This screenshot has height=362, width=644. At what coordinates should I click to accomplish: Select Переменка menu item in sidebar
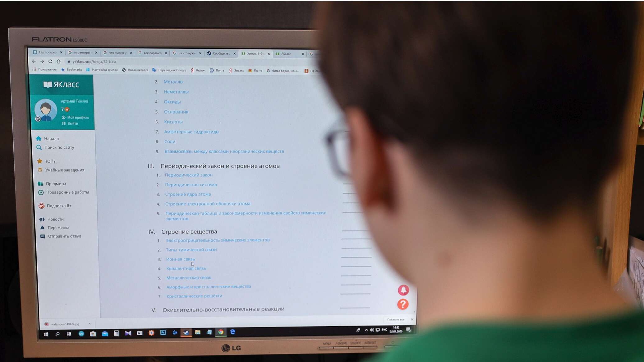coord(58,227)
